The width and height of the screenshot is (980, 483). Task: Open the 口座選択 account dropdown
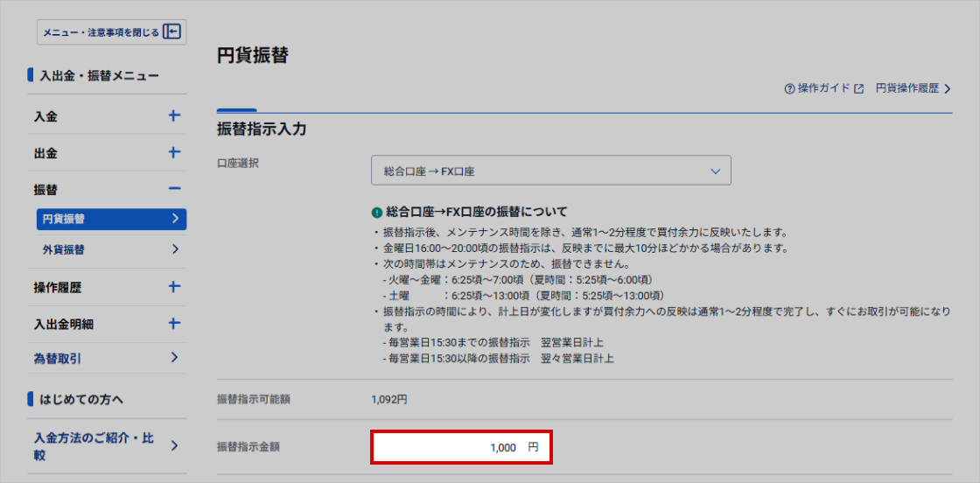tap(550, 171)
